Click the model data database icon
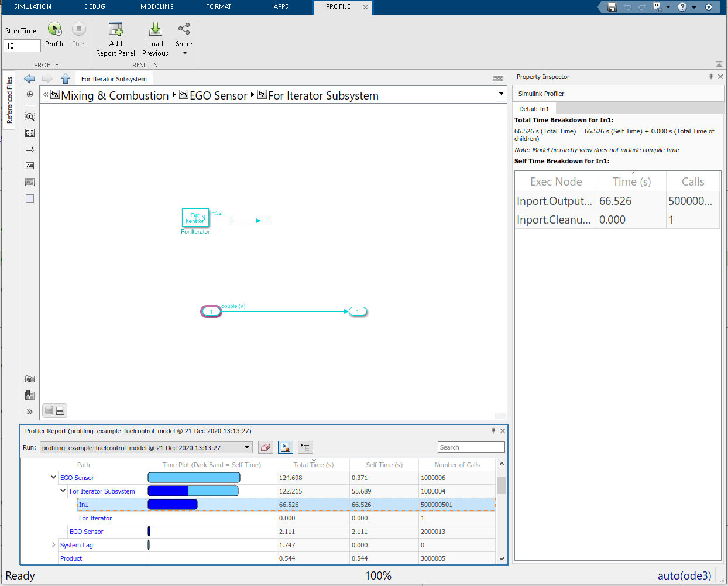The height and width of the screenshot is (586, 728). 49,410
